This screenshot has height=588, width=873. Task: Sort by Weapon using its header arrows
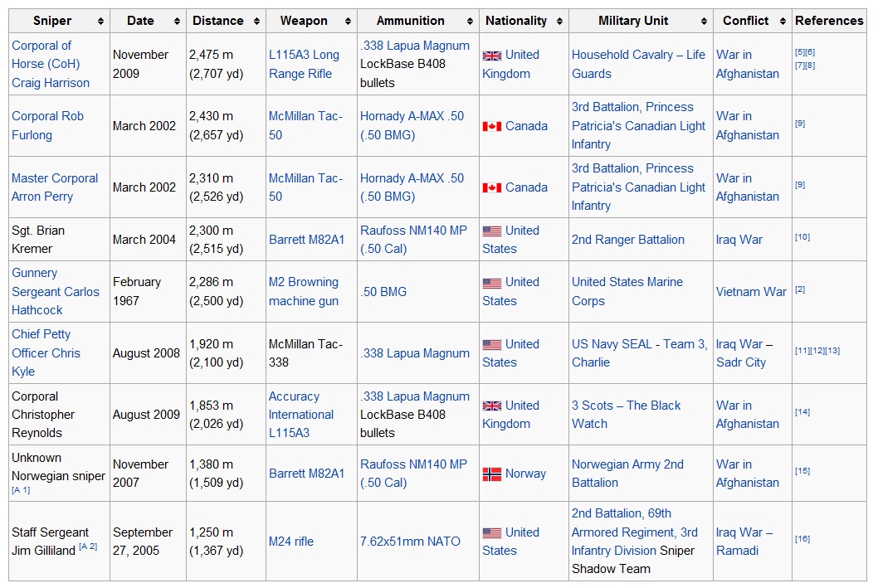[x=349, y=21]
